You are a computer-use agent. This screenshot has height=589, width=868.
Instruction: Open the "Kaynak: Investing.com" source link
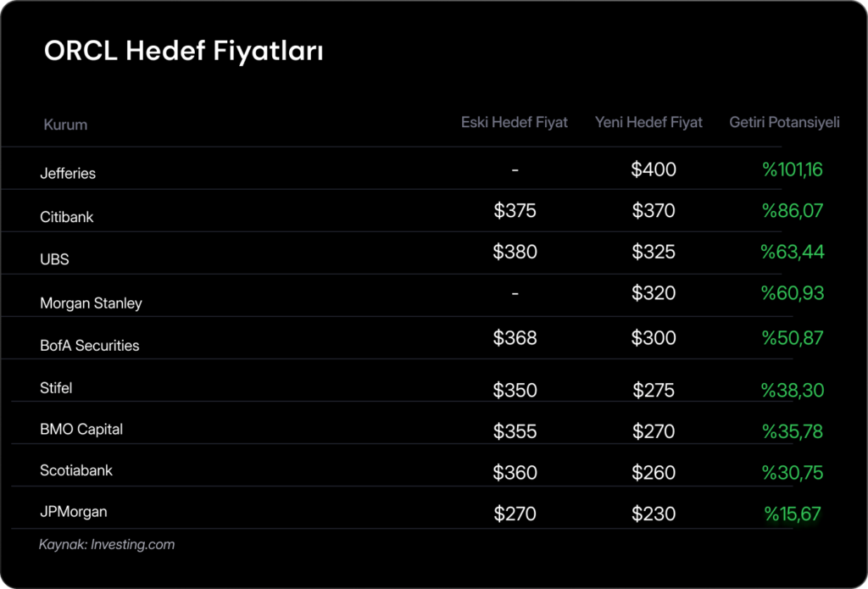click(x=107, y=544)
